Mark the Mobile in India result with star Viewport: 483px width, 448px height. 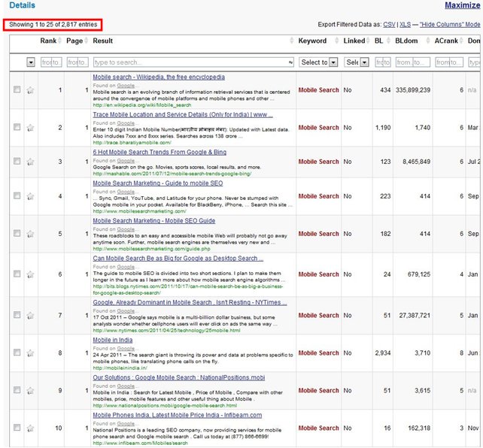31,352
